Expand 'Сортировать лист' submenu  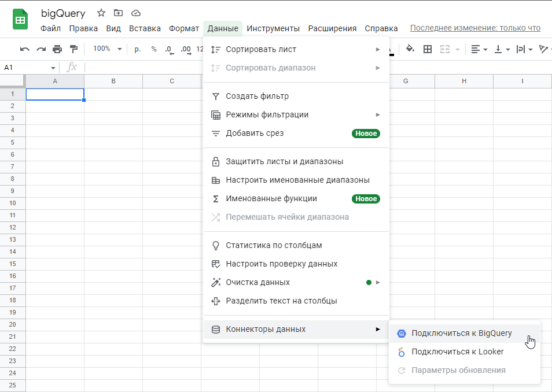coord(296,49)
